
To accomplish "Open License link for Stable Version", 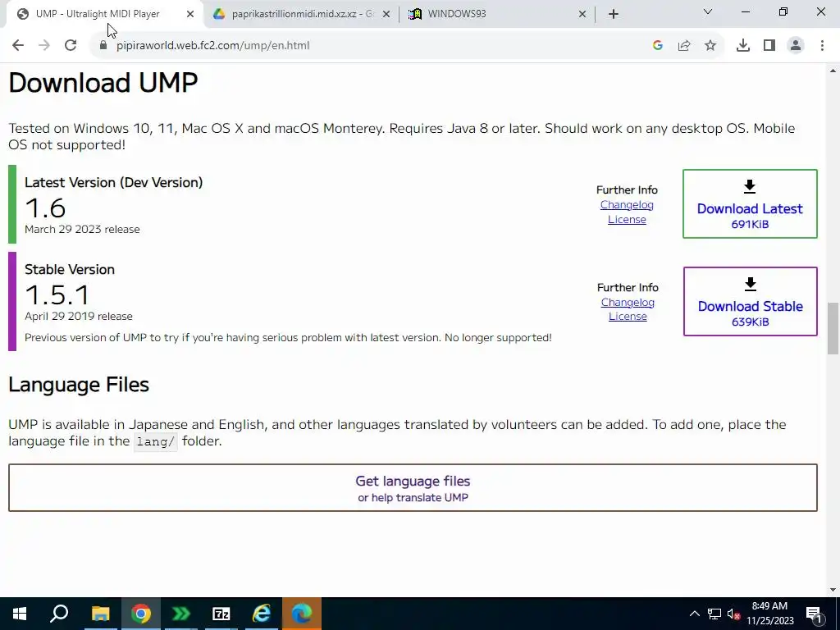I will point(628,316).
